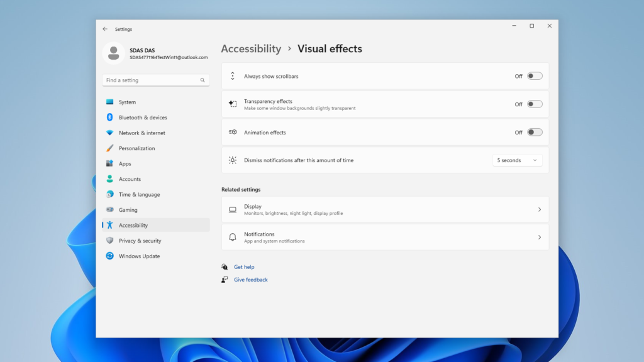Click the notification brightness sun icon
Screen dimensions: 644x362
click(x=233, y=160)
